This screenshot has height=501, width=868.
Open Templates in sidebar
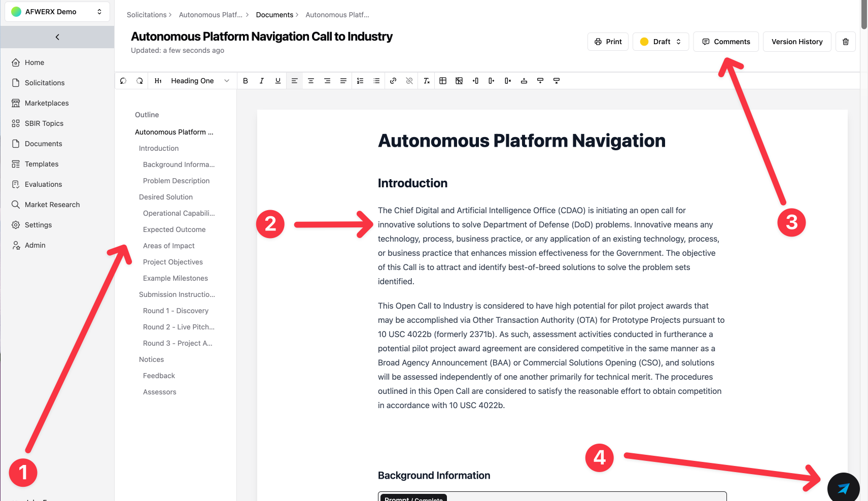(42, 164)
